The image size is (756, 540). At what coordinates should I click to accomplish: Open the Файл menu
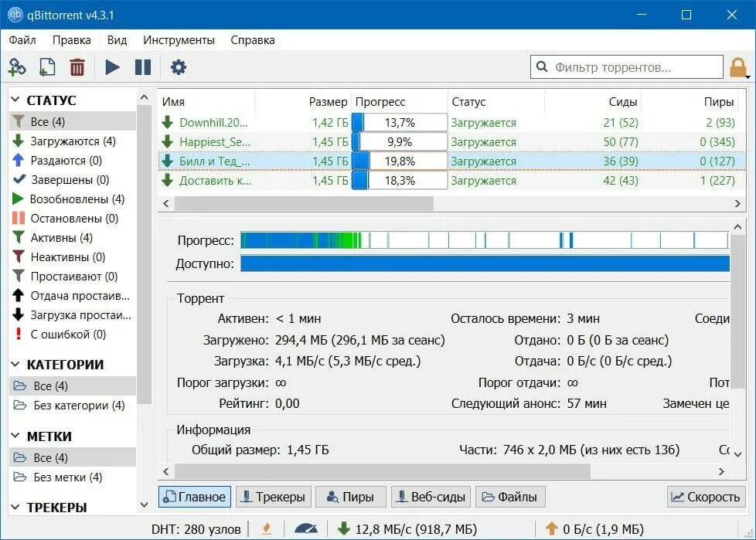tap(22, 40)
